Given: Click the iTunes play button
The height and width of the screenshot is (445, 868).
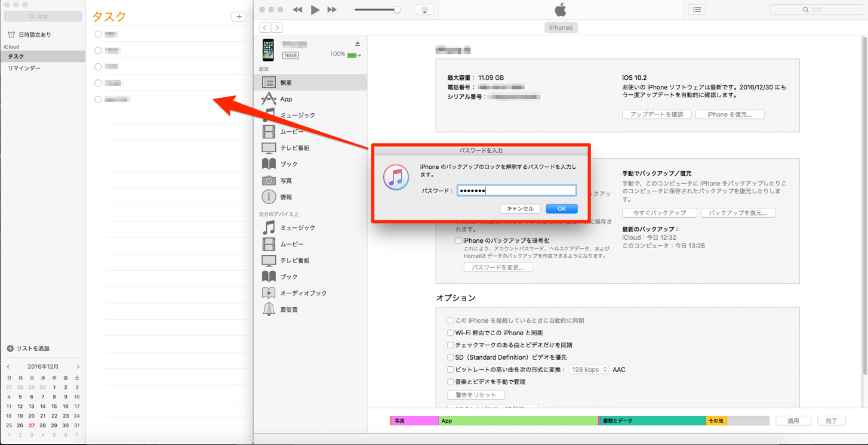Looking at the screenshot, I should click(x=315, y=10).
